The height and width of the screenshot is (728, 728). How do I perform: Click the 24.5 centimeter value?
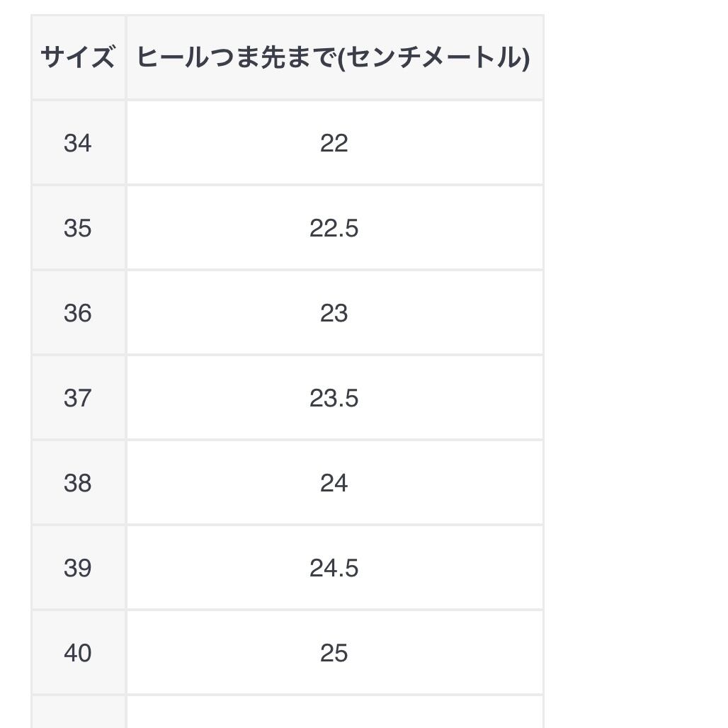[x=334, y=568]
